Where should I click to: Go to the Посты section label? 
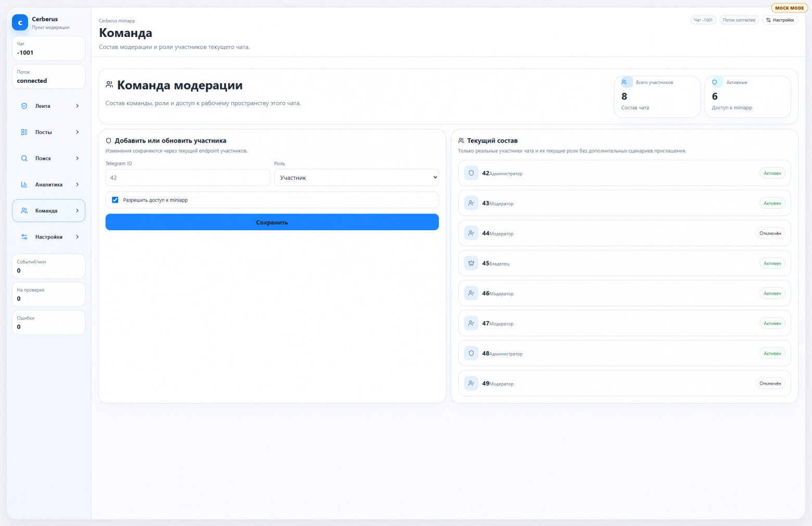[44, 132]
